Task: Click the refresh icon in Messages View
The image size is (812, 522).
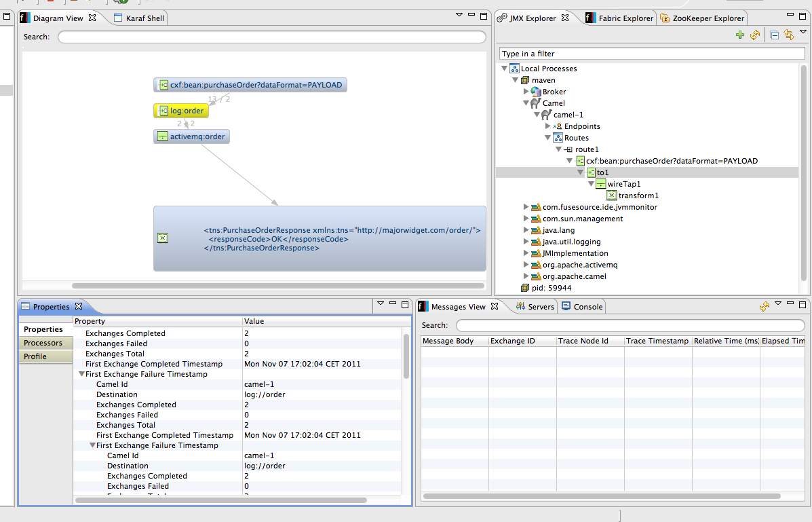Action: (765, 307)
